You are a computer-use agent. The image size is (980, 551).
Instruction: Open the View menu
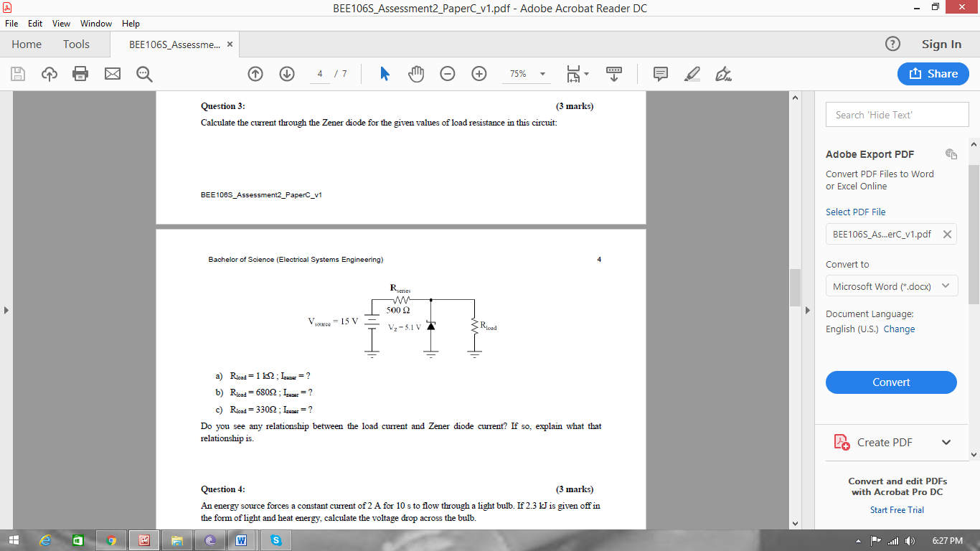coord(61,23)
